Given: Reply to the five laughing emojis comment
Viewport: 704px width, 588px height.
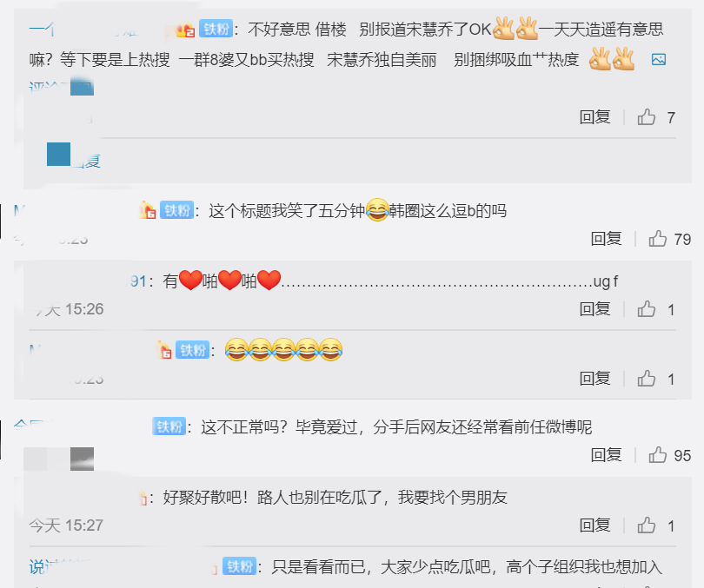Looking at the screenshot, I should pos(594,379).
